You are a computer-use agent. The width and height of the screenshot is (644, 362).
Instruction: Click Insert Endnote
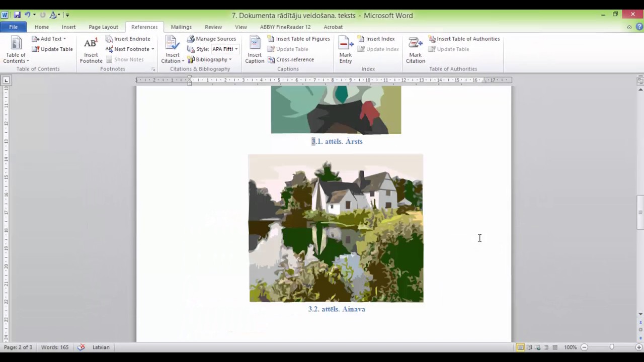(128, 39)
